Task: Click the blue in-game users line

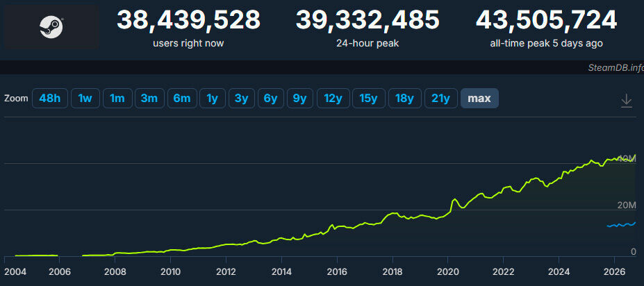Action: (x=621, y=224)
